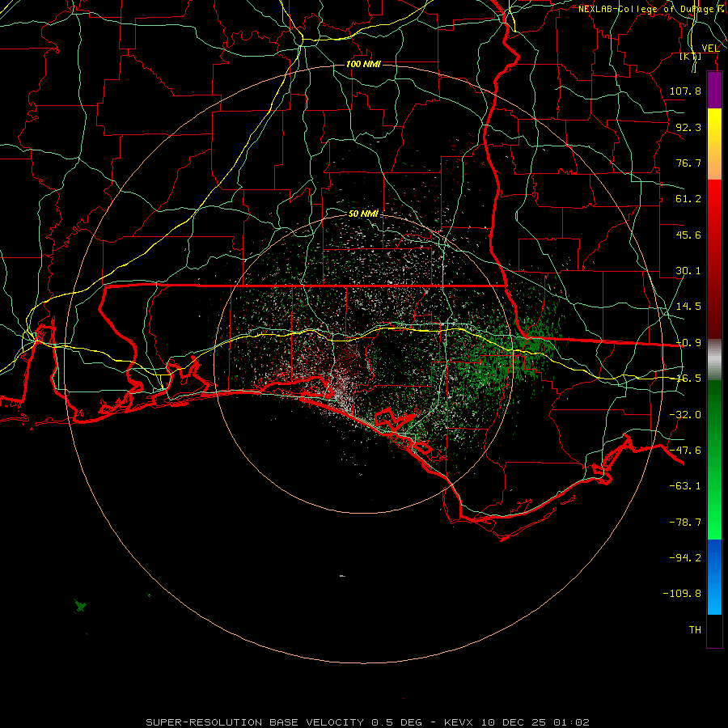Pick the blue segment of the velocity color bar
728x728 pixels.
click(714, 557)
